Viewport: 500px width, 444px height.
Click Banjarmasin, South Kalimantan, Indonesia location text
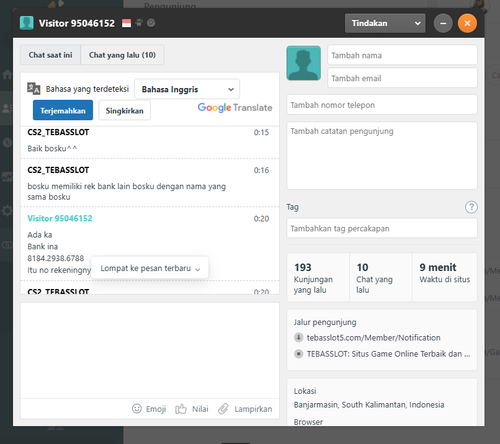tap(369, 405)
